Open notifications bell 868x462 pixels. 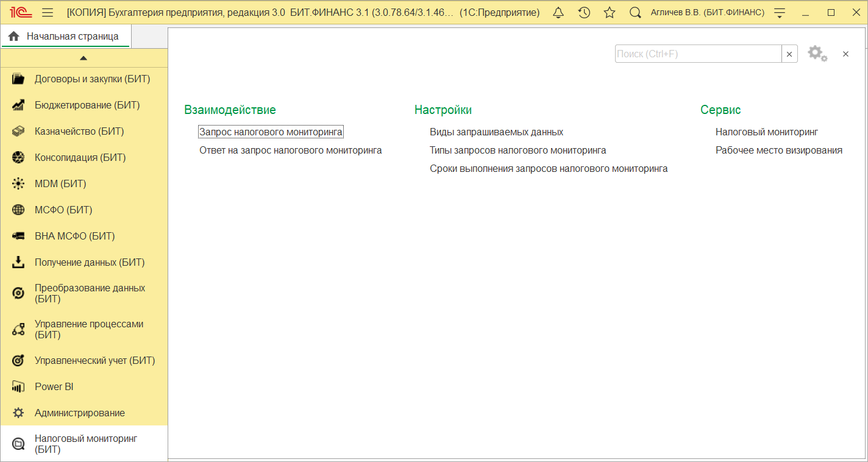click(558, 12)
